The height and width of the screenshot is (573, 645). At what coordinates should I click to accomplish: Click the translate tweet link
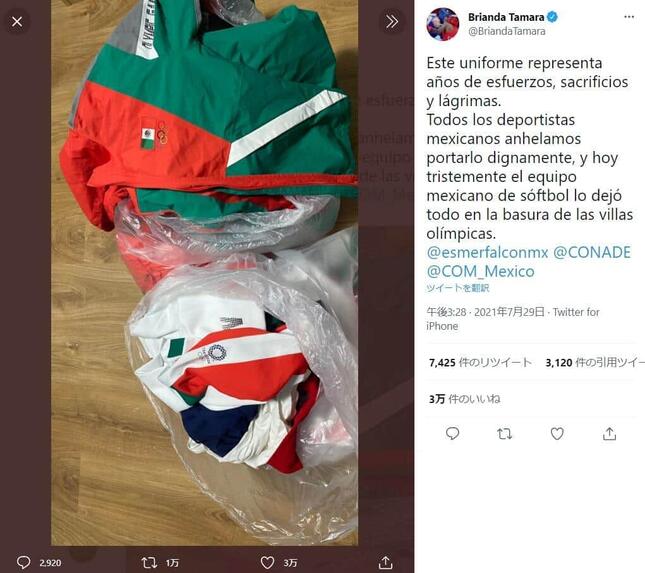pyautogui.click(x=458, y=288)
